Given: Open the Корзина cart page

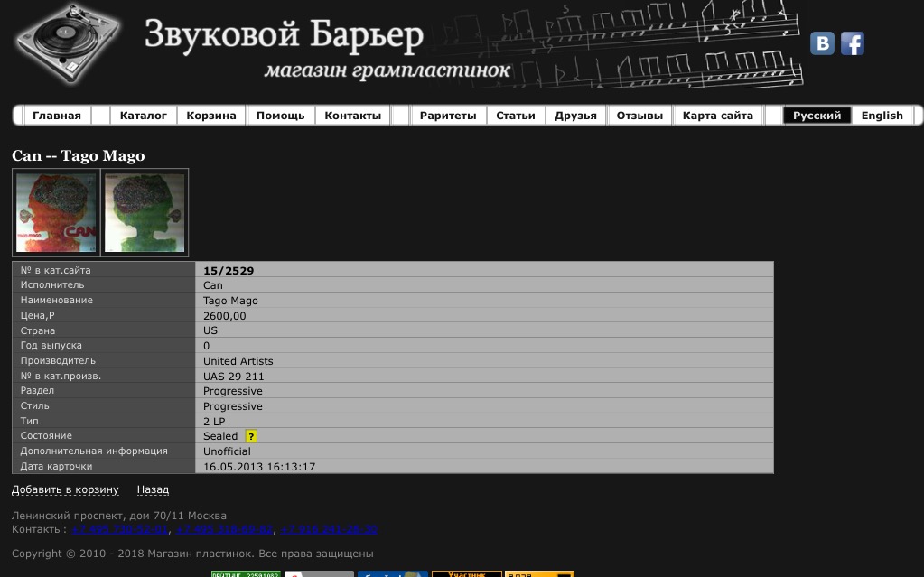Looking at the screenshot, I should coord(211,116).
